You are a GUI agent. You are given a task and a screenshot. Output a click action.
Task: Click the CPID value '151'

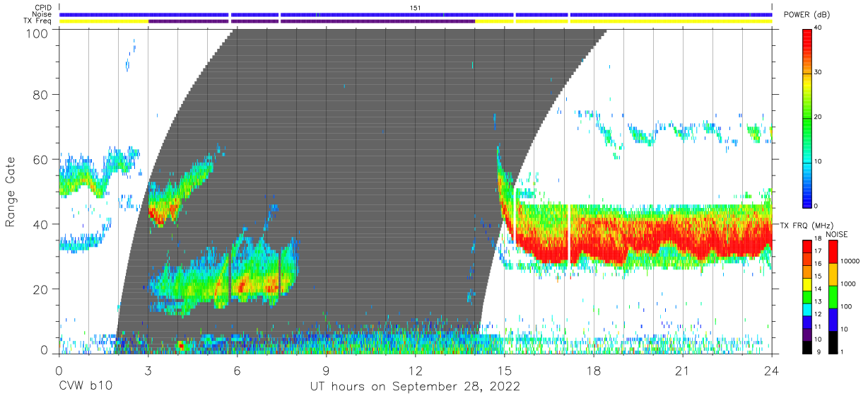pyautogui.click(x=416, y=8)
